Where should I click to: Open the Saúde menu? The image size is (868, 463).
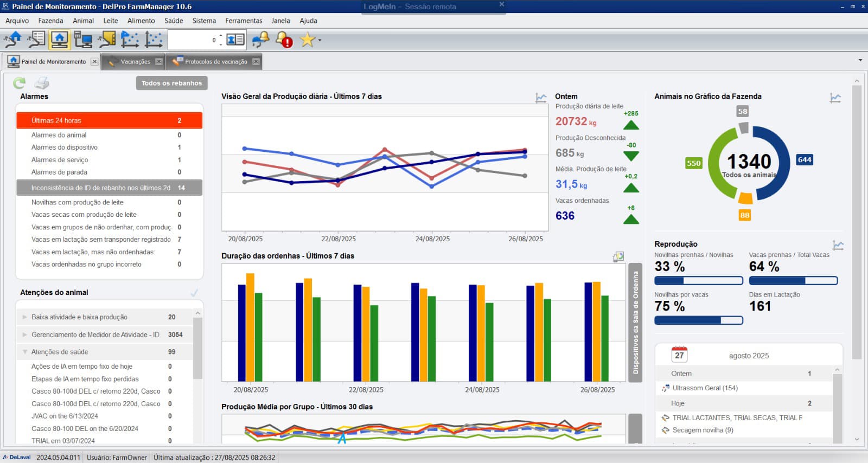point(174,21)
